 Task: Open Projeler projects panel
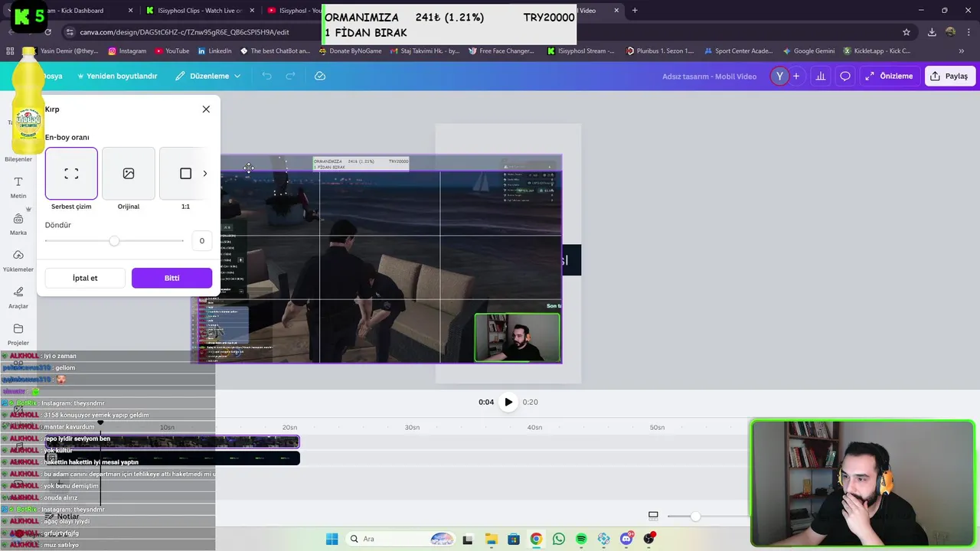pos(18,334)
